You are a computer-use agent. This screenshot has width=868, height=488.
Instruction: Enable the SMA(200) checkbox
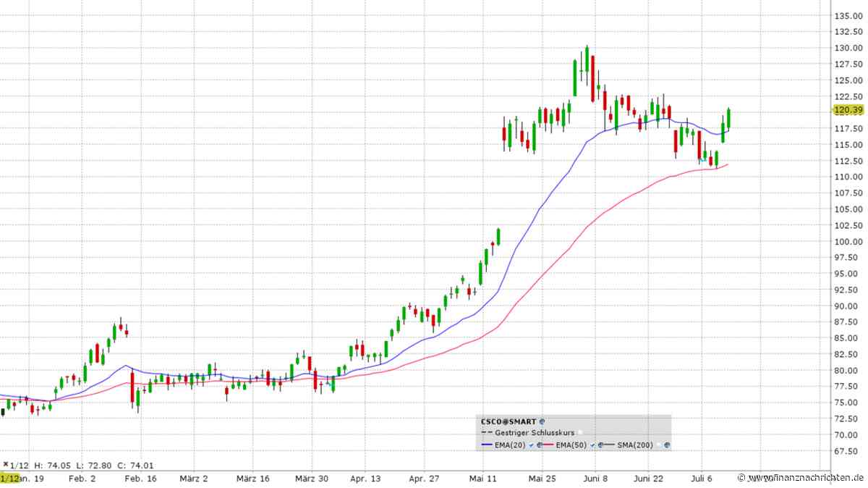click(658, 445)
